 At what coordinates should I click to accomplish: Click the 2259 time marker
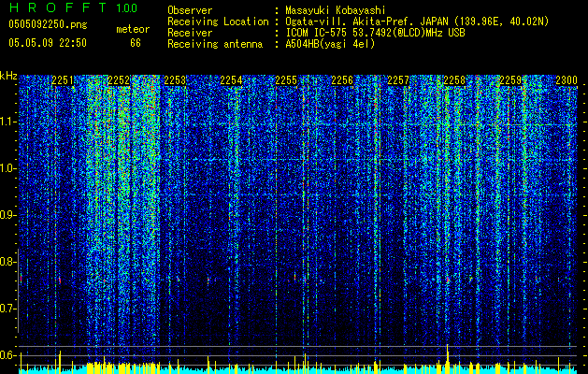pos(510,80)
